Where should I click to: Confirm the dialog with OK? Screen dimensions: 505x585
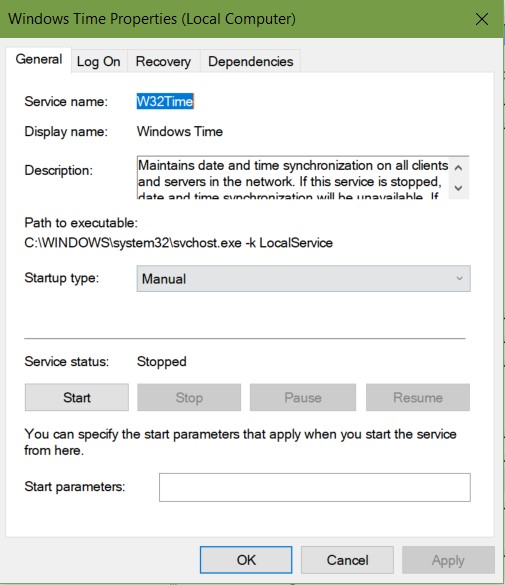click(x=246, y=560)
